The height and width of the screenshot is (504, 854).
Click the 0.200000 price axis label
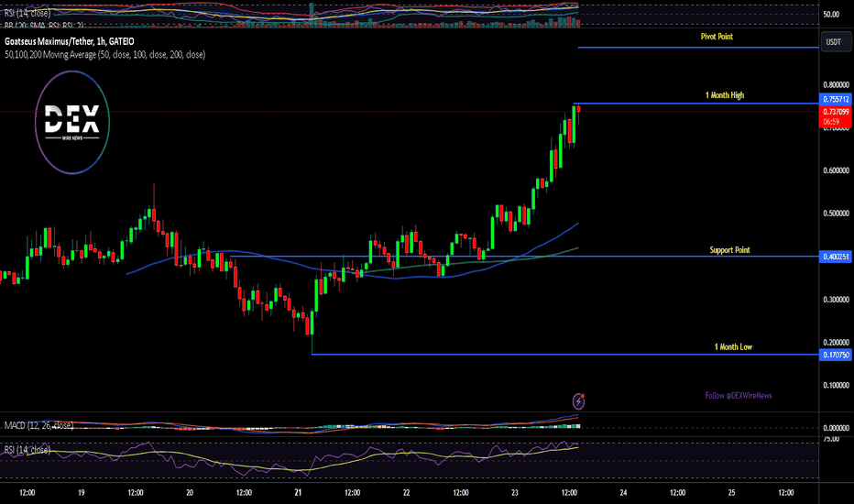836,342
